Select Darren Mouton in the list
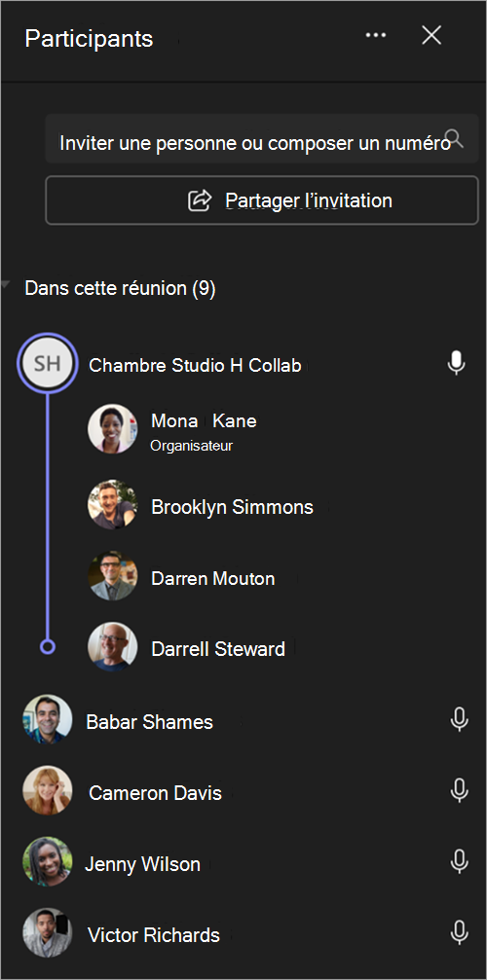Image resolution: width=487 pixels, height=980 pixels. [213, 578]
